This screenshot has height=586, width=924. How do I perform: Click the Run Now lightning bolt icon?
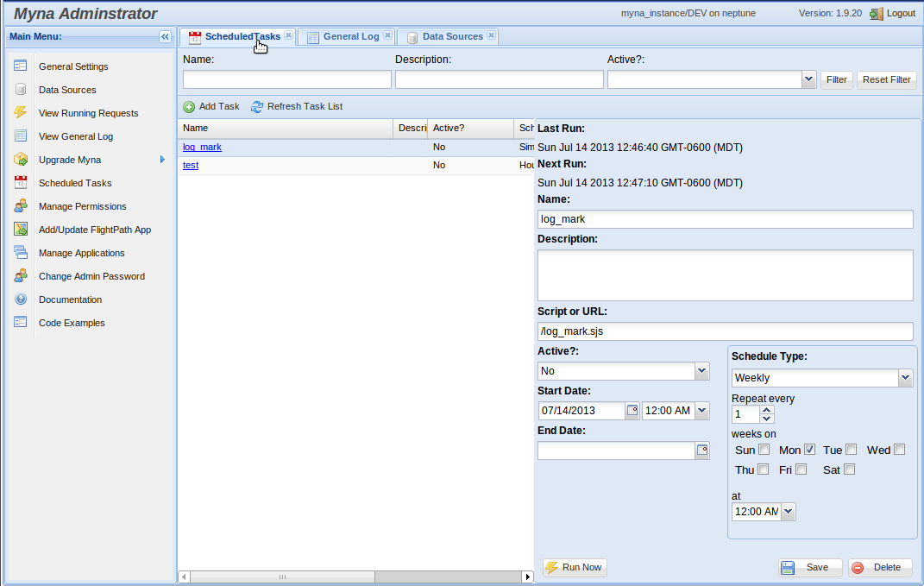click(x=553, y=567)
